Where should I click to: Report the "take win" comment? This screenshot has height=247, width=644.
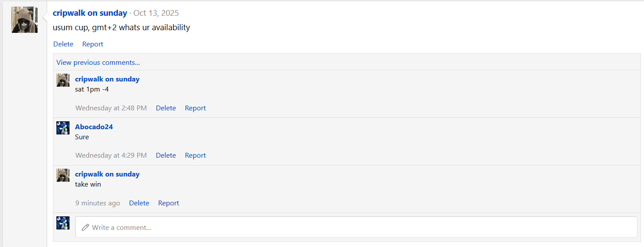(x=168, y=203)
